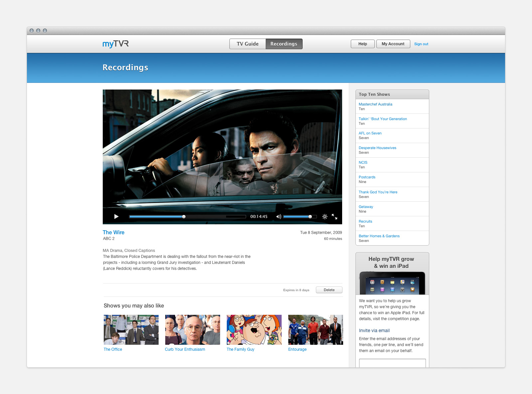This screenshot has height=394, width=532.
Task: Select the Entourage show thumbnail
Action: [315, 329]
